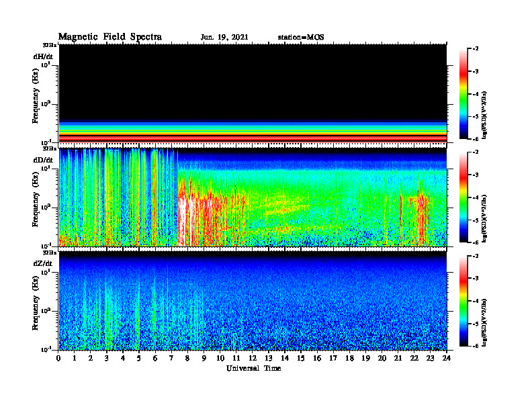Click the 10^0 frequency tick of dH/dt panel
Screen dimensions: 532x411
[46, 103]
